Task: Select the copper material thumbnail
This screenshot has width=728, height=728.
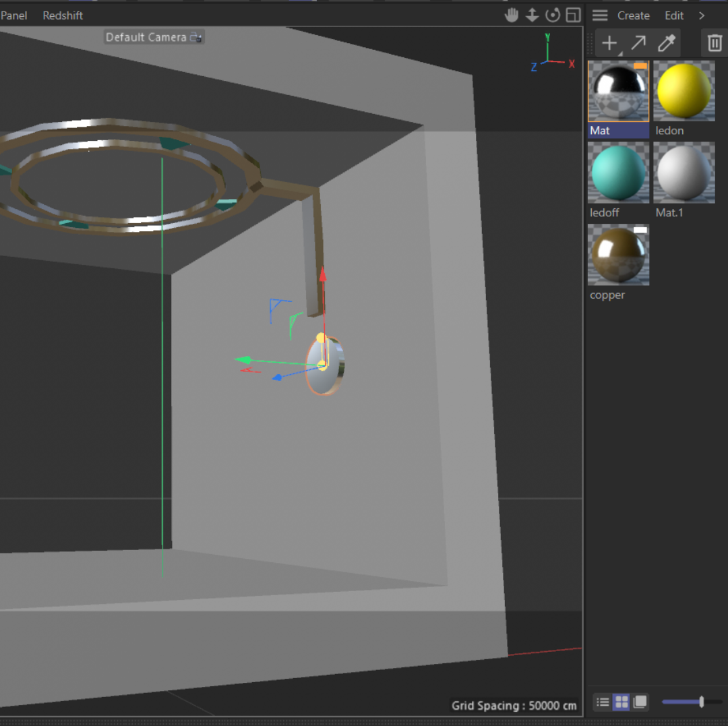Action: click(x=617, y=255)
